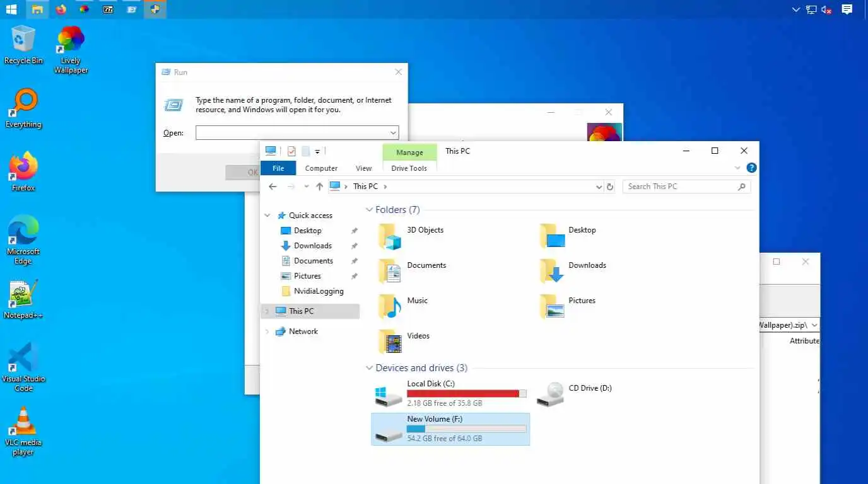Go up one level with the up arrow

[319, 187]
